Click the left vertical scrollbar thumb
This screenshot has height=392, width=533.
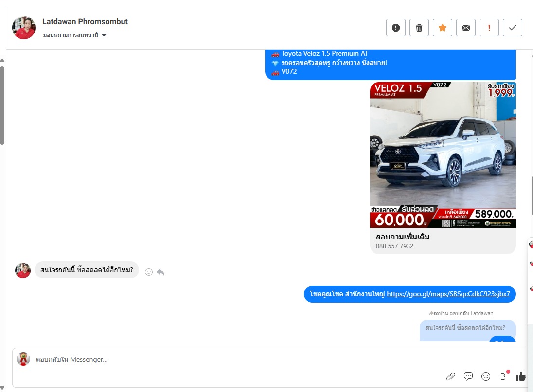[2, 105]
